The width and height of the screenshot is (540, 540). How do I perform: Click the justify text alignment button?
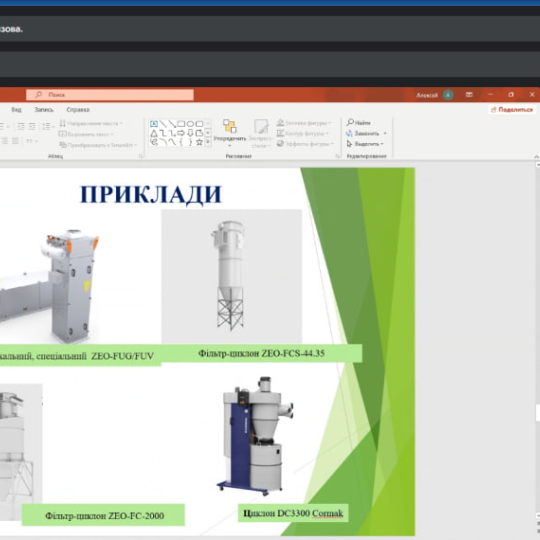(15, 141)
